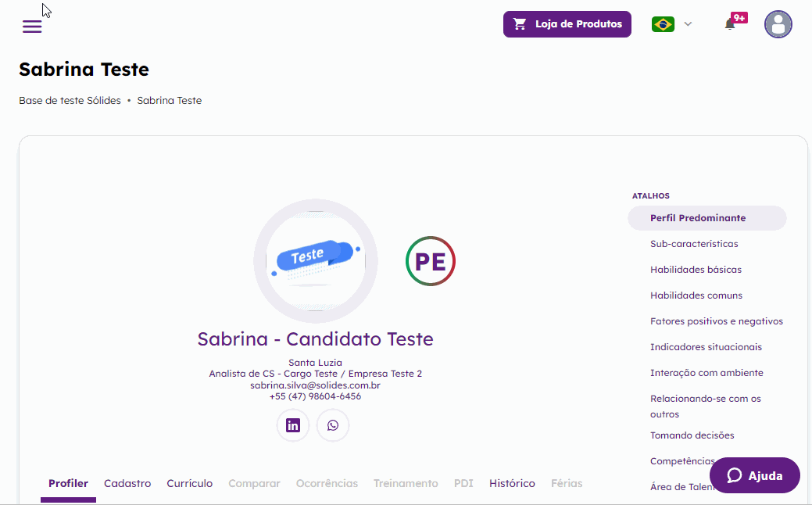Click the notification bell icon

tap(730, 24)
